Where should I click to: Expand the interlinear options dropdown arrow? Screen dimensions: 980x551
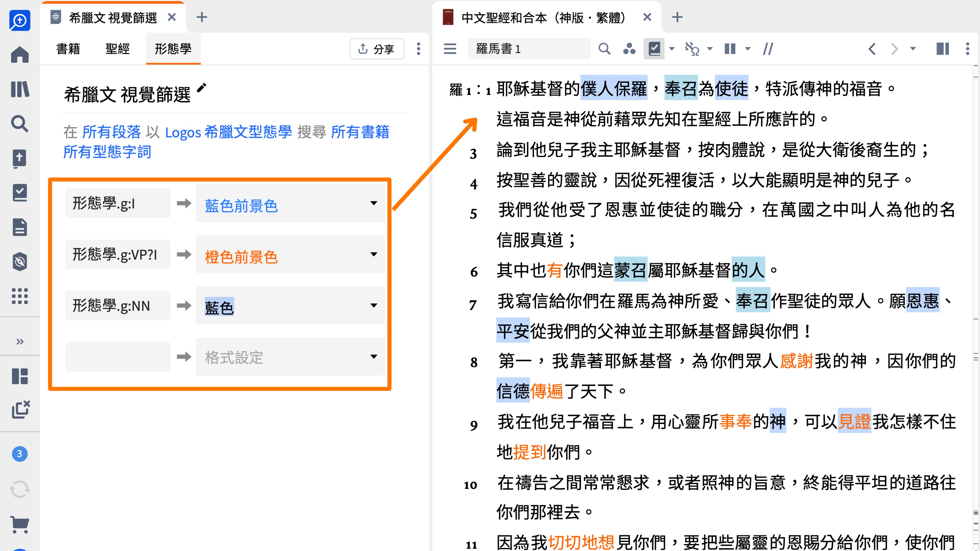709,49
